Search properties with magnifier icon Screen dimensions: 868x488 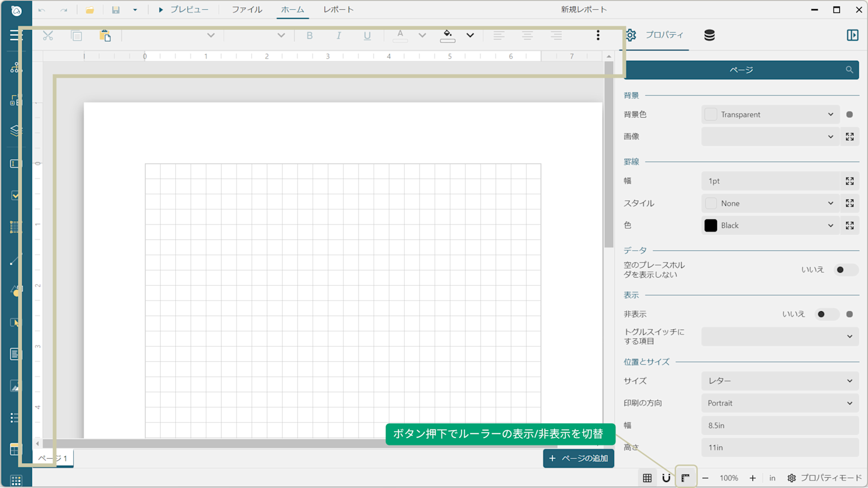tap(849, 70)
